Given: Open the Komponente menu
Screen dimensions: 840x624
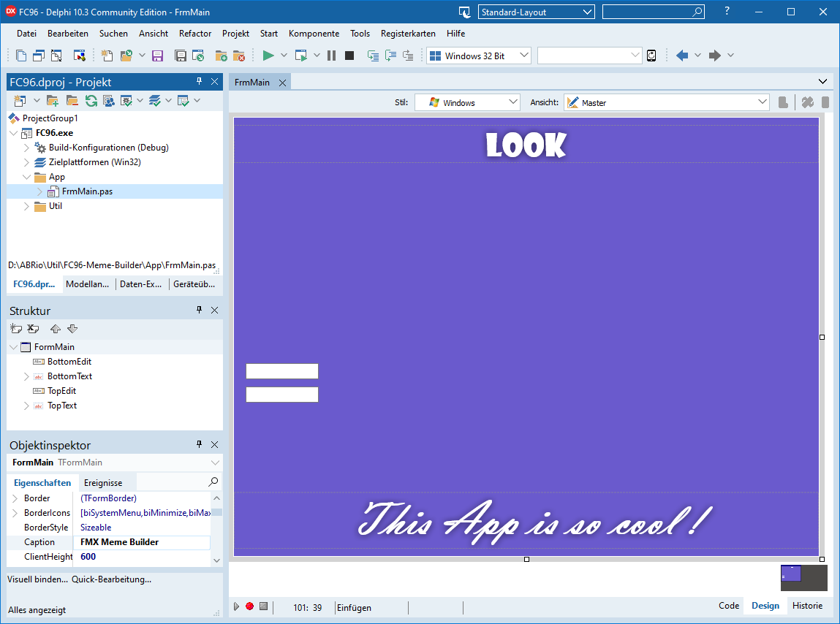Looking at the screenshot, I should 314,34.
